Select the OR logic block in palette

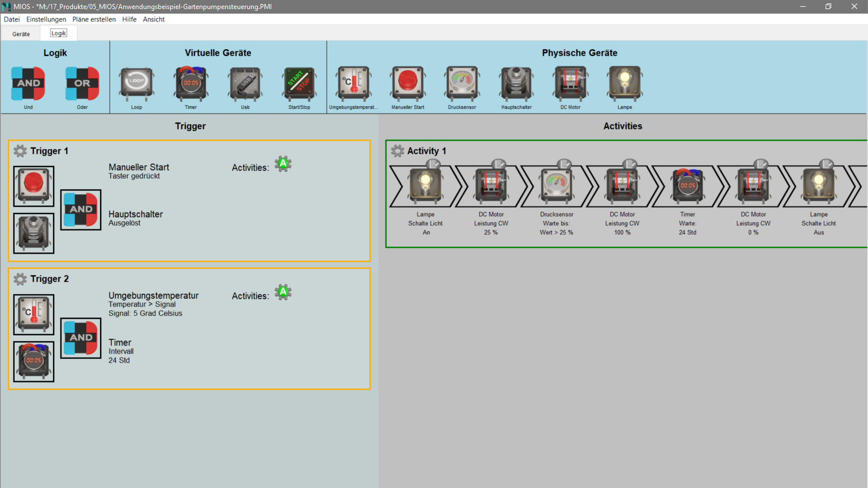coord(83,84)
